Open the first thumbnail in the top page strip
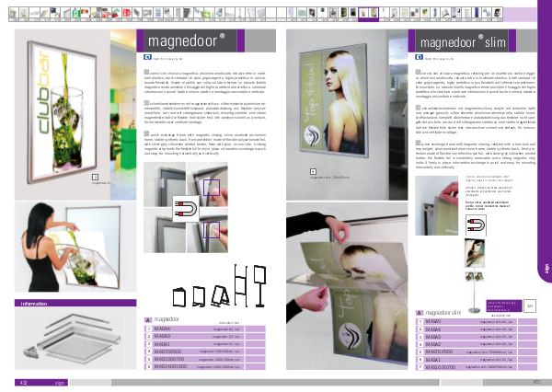 coord(14,14)
